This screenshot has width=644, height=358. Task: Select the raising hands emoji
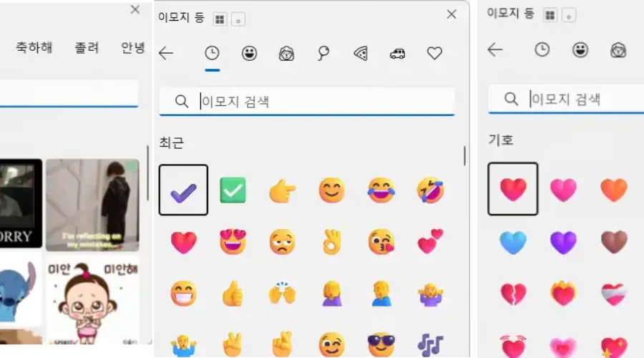click(282, 293)
